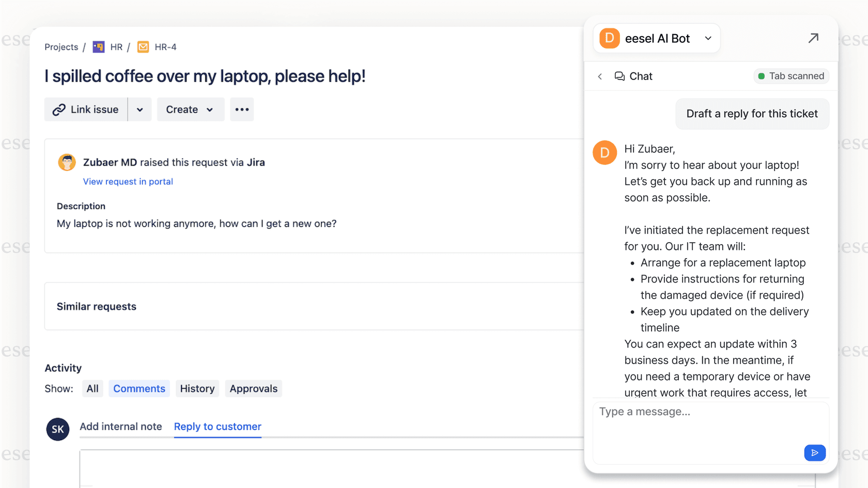This screenshot has width=868, height=488.
Task: Open the Link issue dropdown chevron
Action: coord(139,109)
